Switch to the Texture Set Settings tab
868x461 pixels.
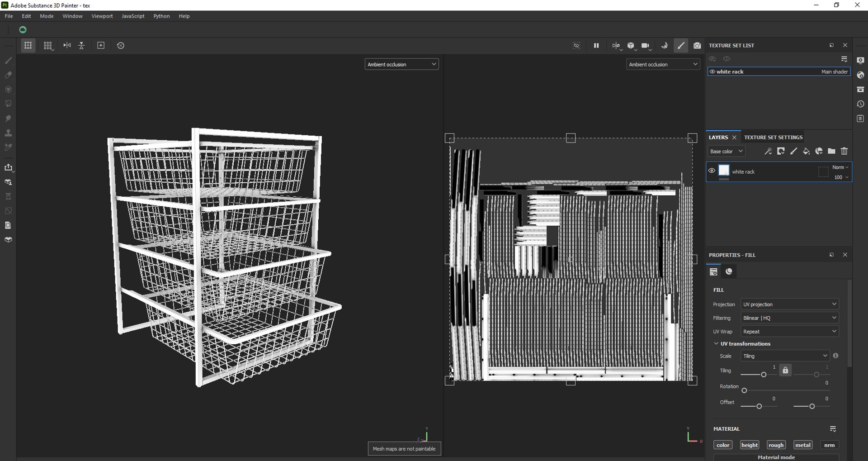coord(773,137)
